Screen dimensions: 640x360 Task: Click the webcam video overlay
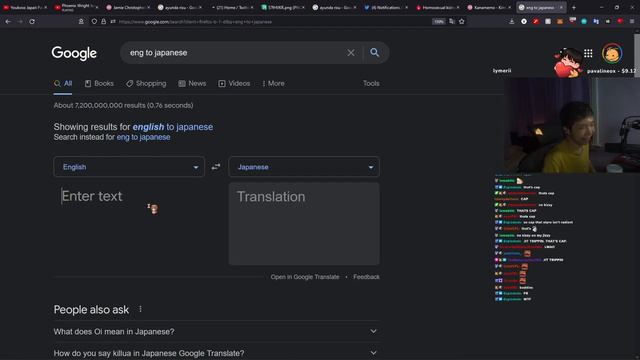click(571, 125)
